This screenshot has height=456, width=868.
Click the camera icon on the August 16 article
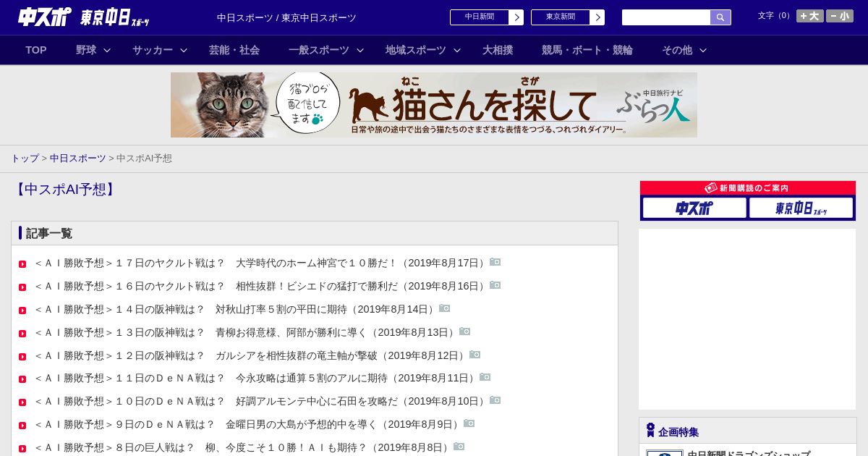pyautogui.click(x=495, y=285)
